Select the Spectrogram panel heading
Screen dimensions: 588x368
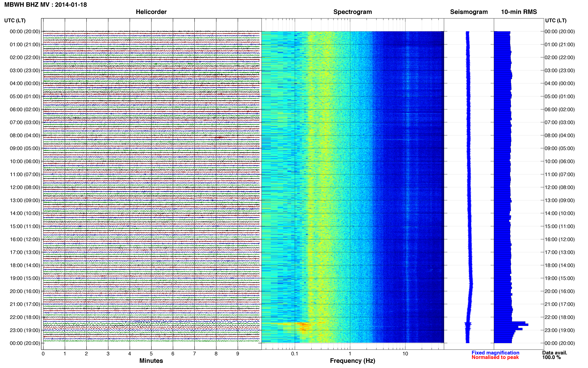[x=352, y=12]
